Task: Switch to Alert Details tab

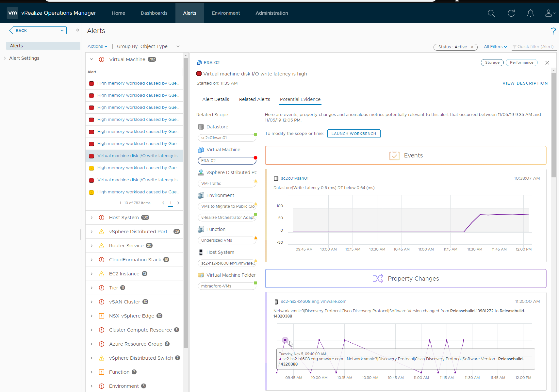Action: (216, 99)
